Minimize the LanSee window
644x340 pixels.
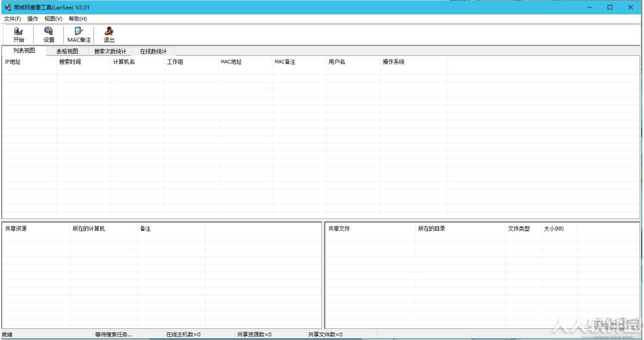point(590,7)
